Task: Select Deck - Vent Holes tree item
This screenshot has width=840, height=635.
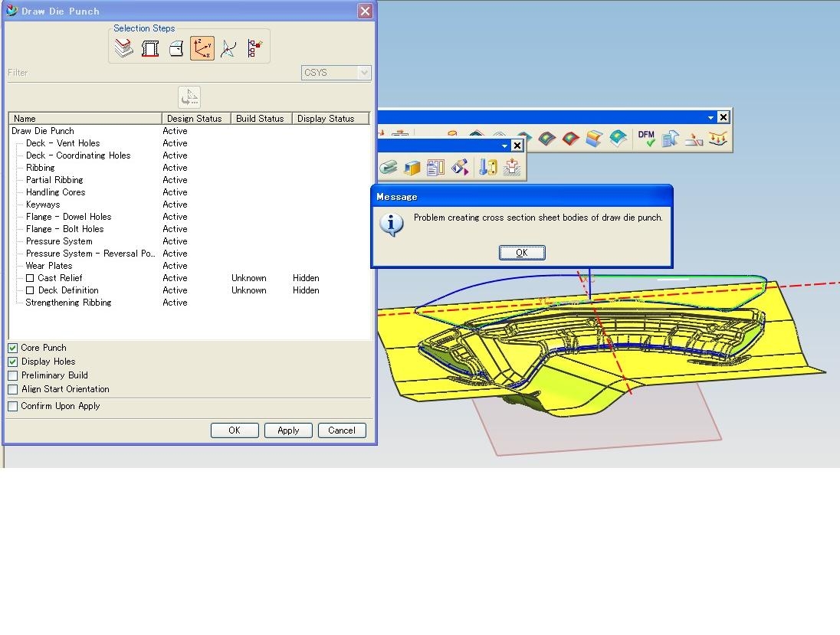Action: tap(63, 143)
